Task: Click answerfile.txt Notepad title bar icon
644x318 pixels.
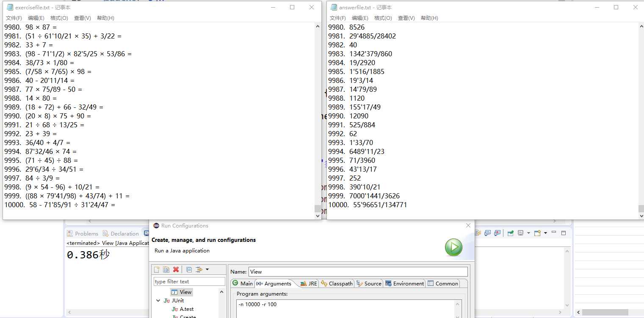Action: coord(334,7)
